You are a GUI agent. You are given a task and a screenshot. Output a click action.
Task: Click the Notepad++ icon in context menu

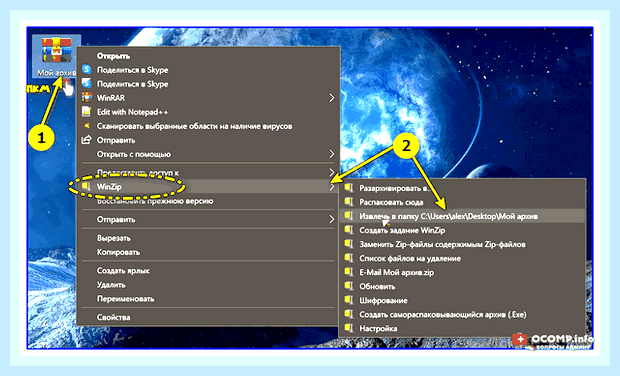(87, 111)
